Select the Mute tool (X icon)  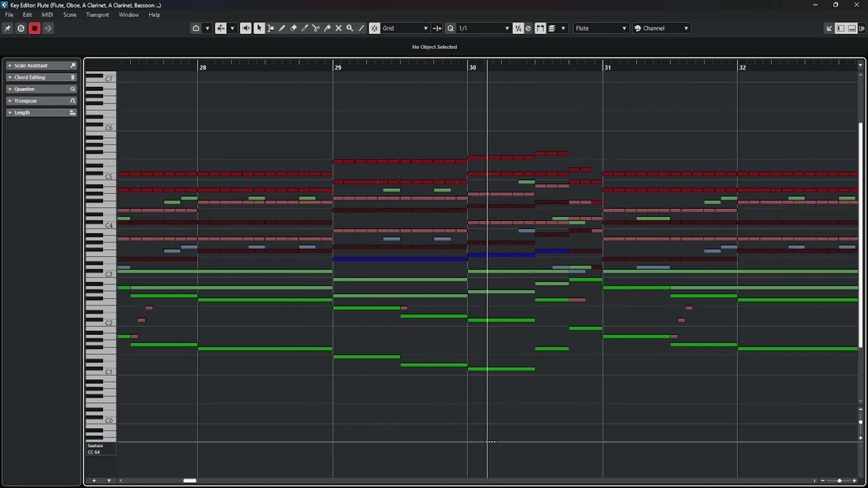pyautogui.click(x=338, y=28)
